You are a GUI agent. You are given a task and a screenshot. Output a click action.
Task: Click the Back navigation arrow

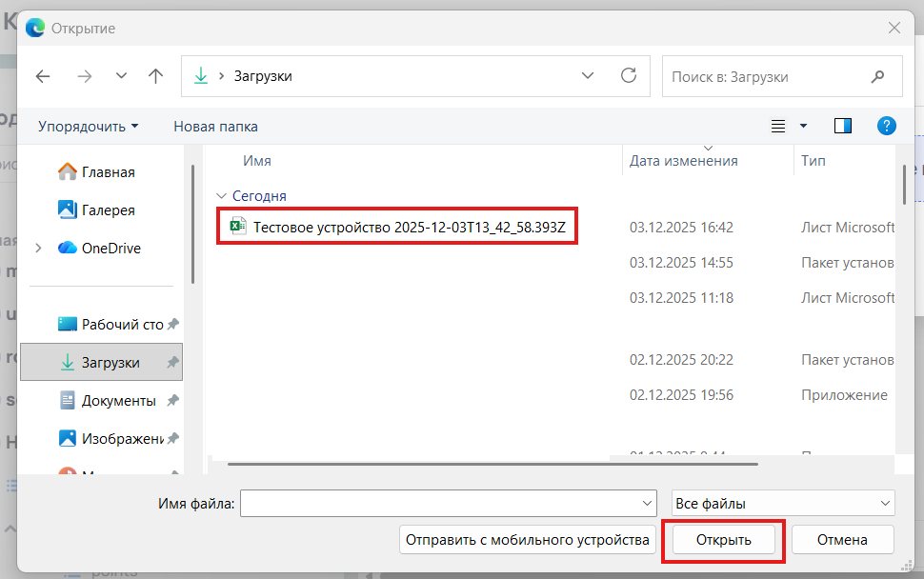point(43,76)
